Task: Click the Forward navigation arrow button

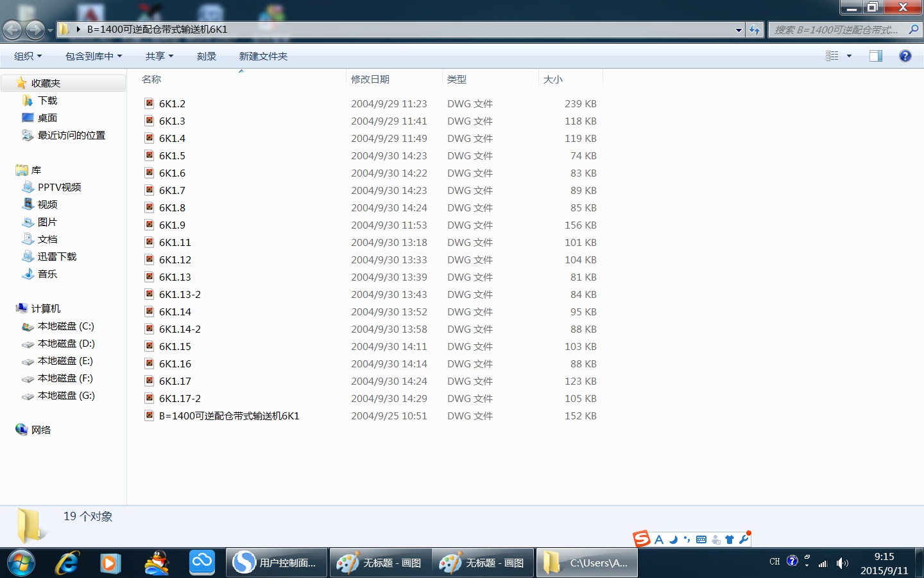Action: click(35, 30)
